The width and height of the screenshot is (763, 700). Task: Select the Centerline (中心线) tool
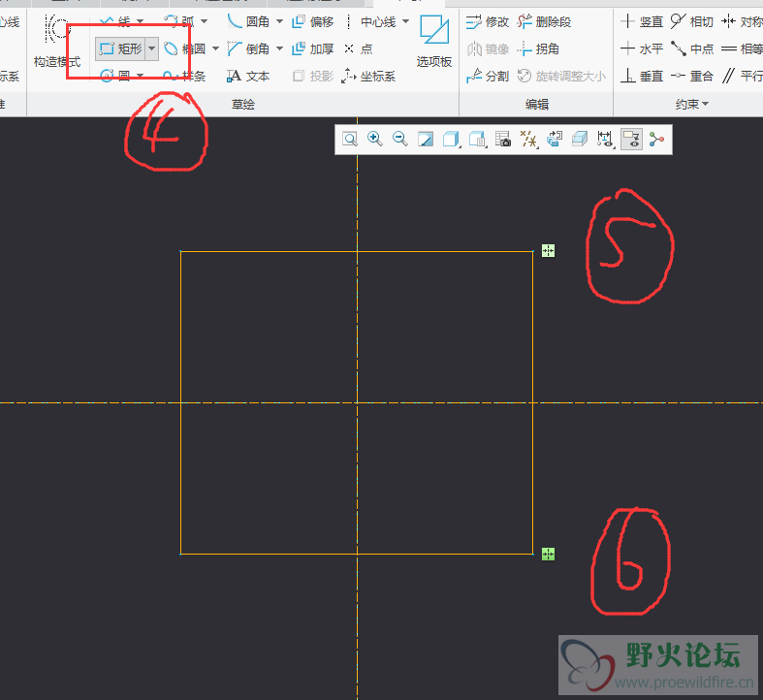coord(370,21)
